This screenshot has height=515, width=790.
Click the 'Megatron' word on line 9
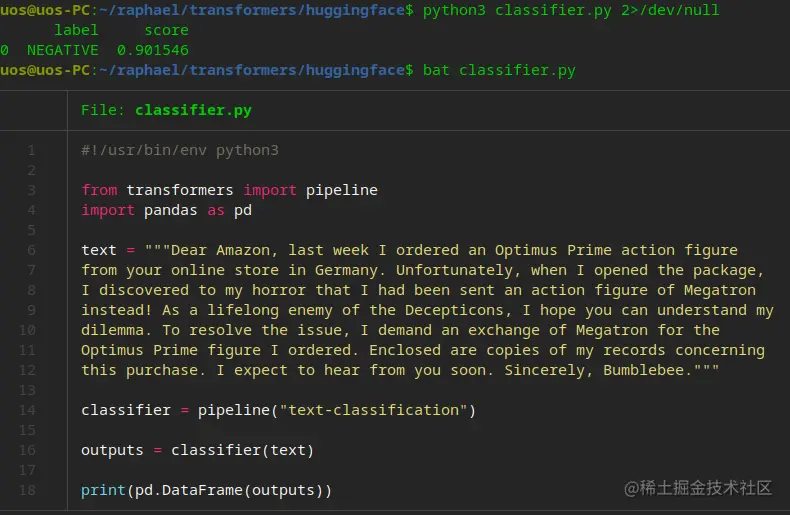pos(738,290)
